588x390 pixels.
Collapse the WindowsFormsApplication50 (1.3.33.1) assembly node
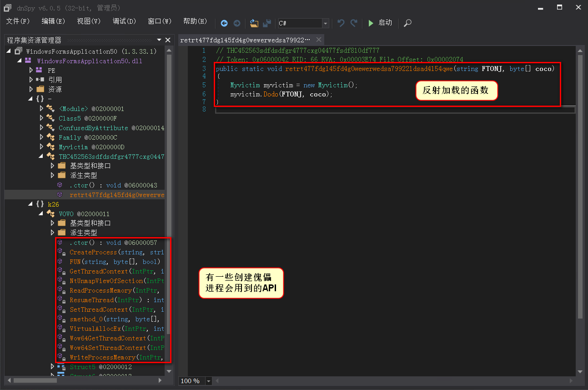pos(9,51)
